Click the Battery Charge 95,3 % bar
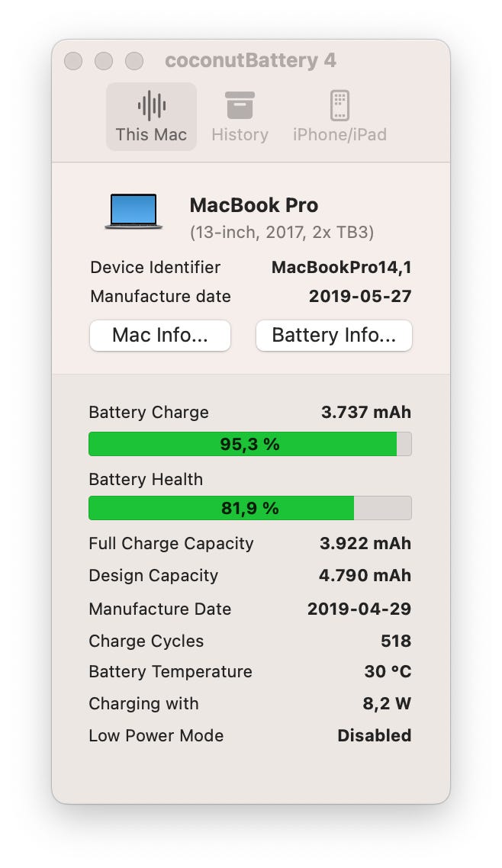Image resolution: width=502 pixels, height=868 pixels. [x=250, y=444]
